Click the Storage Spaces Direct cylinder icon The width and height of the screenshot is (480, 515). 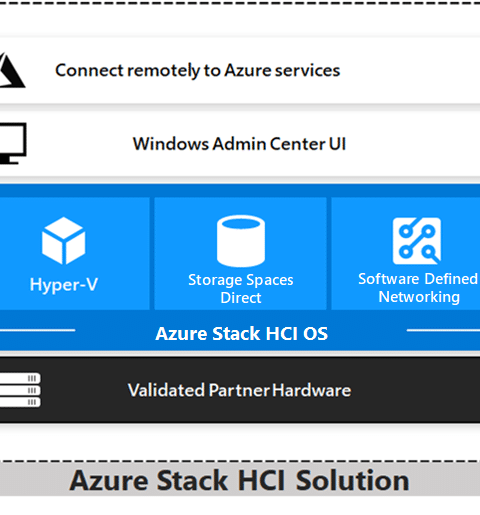[241, 241]
